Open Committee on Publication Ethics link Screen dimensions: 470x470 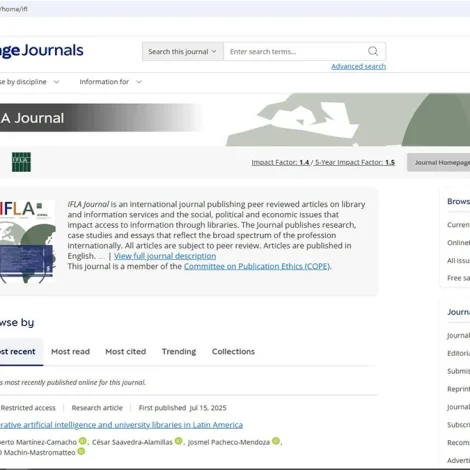[x=257, y=266]
